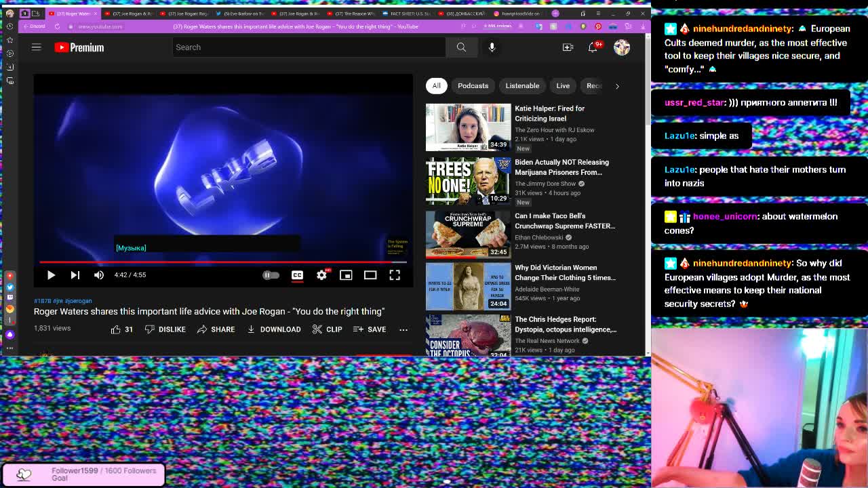The image size is (868, 488).
Task: Toggle closed captions CC button
Action: [297, 275]
